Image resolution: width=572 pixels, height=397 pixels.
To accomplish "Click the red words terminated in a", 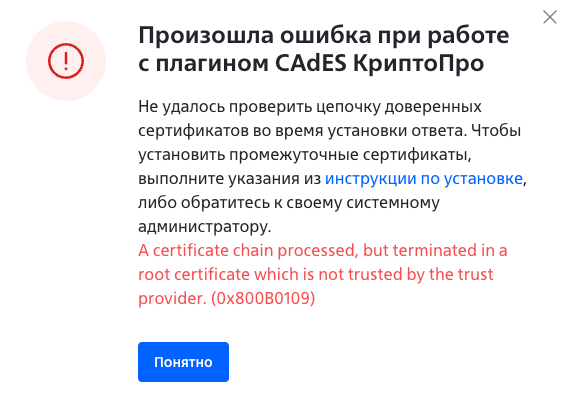I will 450,251.
